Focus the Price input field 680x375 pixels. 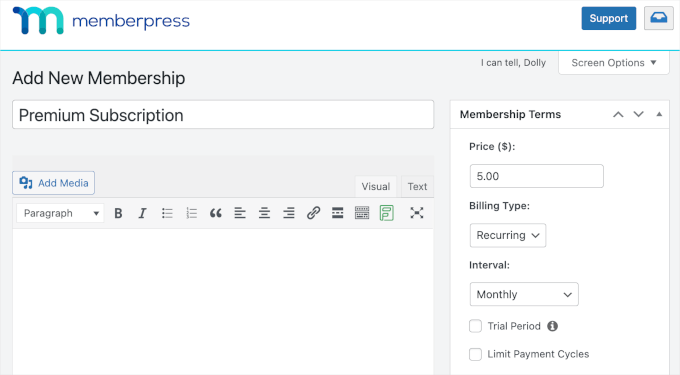536,176
